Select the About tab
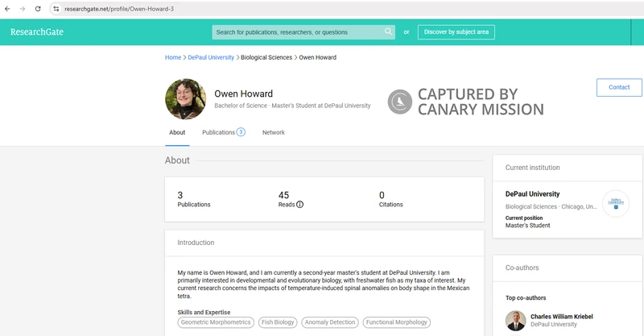 coord(177,132)
